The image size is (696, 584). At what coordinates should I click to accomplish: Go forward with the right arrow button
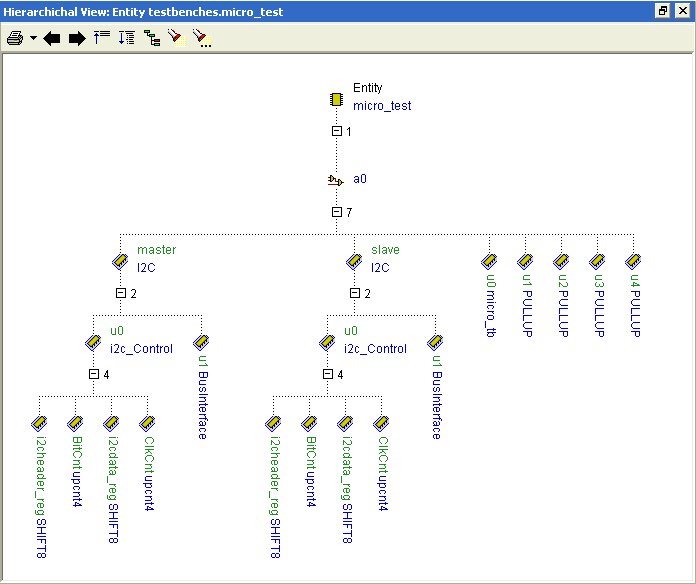click(76, 39)
